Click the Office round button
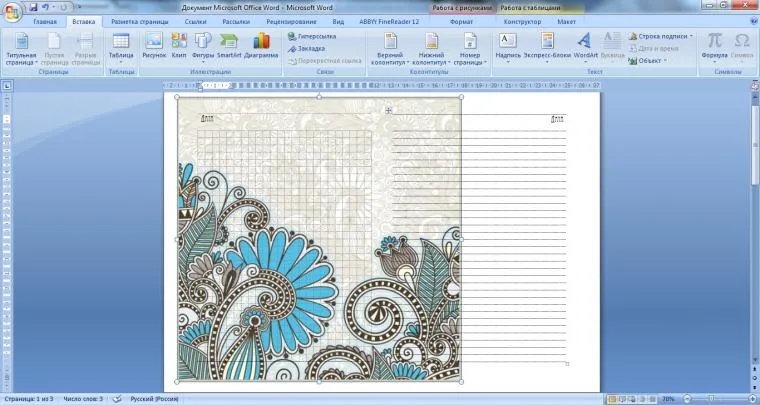This screenshot has width=760, height=405. pos(13,12)
